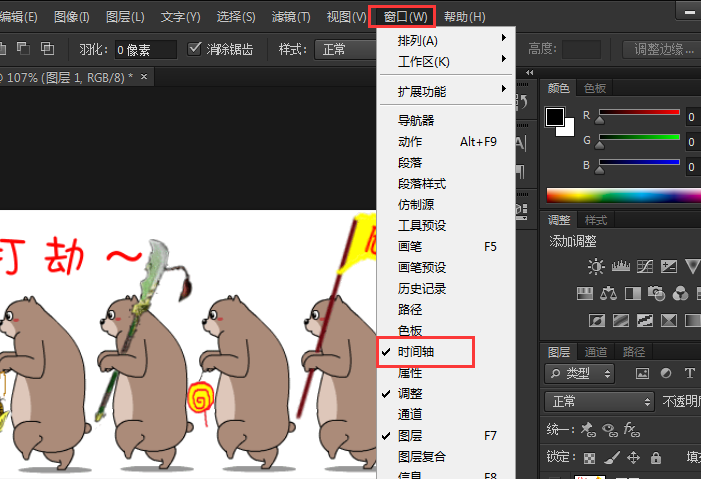
Task: Add a Posterize adjustment layer
Action: point(621,320)
